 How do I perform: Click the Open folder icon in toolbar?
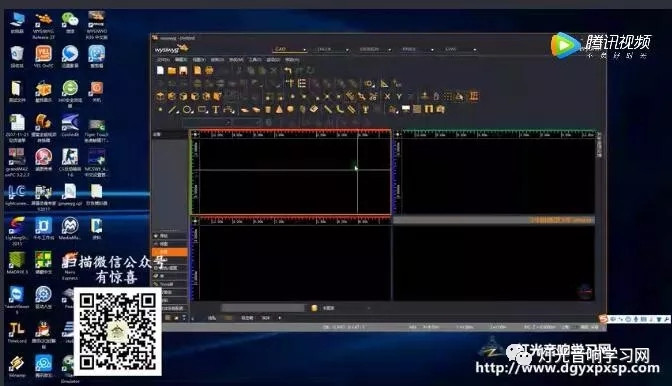[172, 70]
